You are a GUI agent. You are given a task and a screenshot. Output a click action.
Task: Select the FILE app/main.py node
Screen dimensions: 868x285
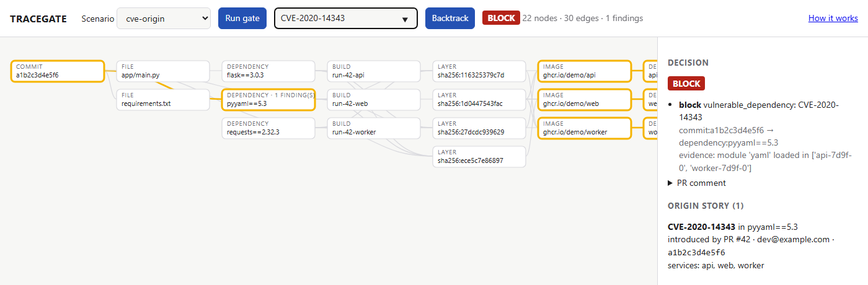coord(163,71)
